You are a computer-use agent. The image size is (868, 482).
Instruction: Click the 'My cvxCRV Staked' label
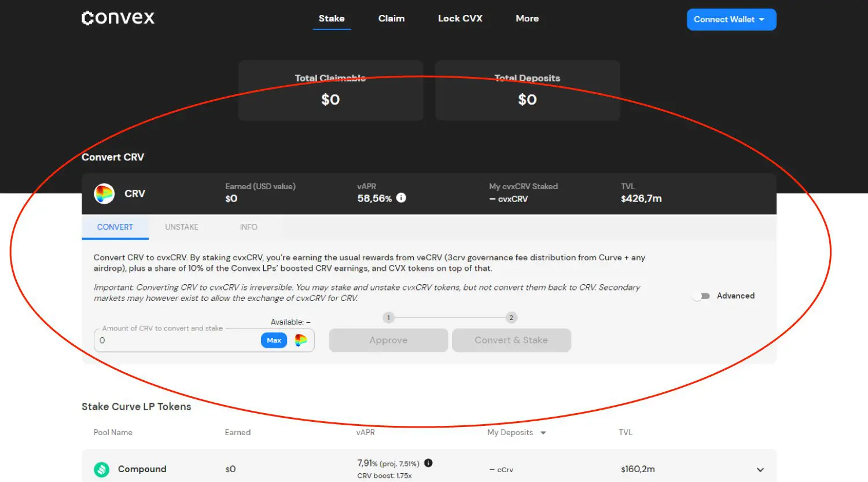coord(523,186)
